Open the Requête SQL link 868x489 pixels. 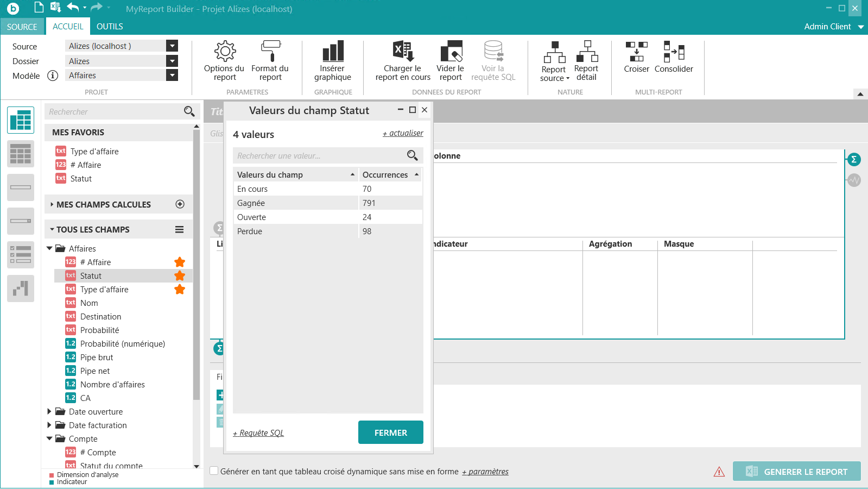(259, 433)
